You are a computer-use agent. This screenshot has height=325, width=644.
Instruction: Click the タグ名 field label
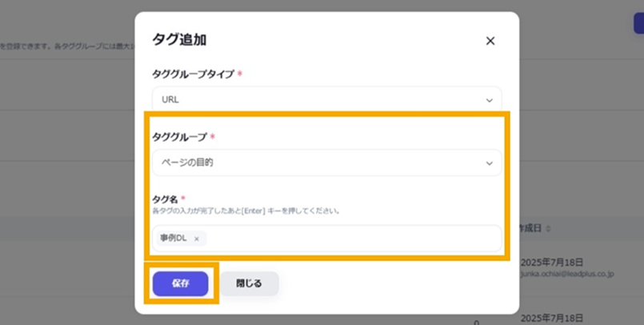click(x=165, y=199)
